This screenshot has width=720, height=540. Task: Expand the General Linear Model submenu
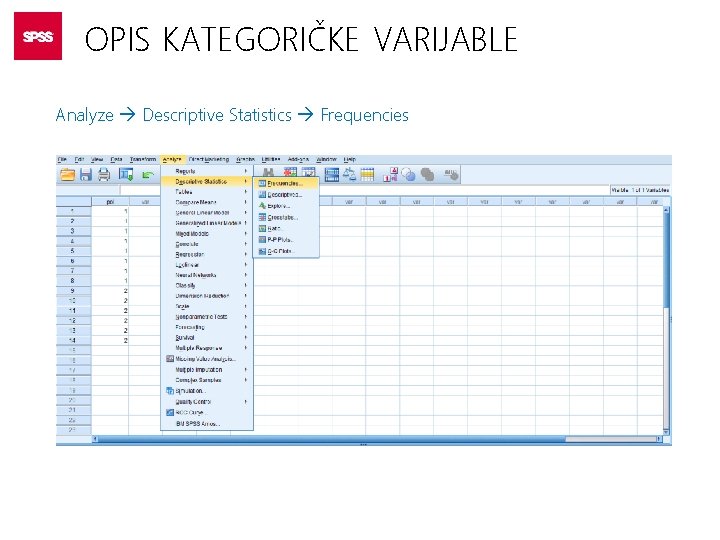207,213
